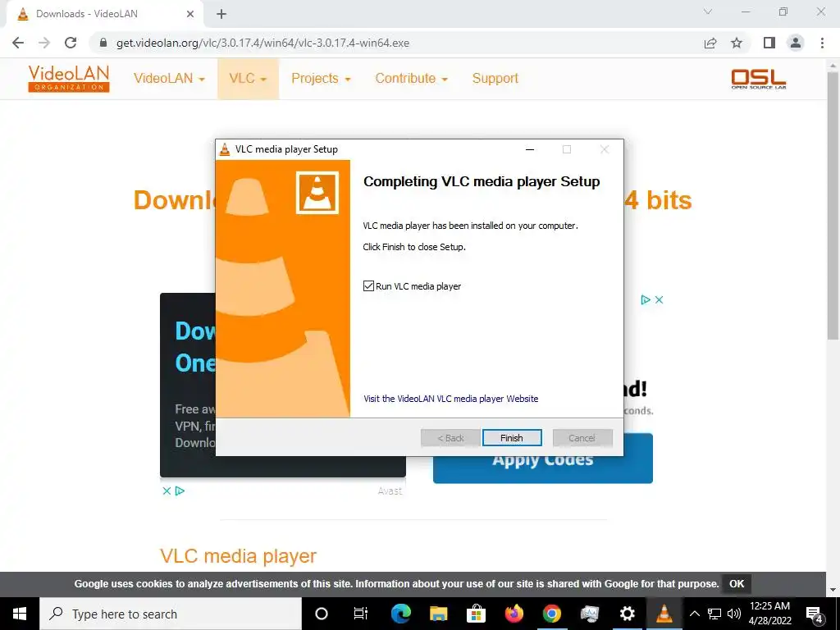Bookmark this page with star icon
The width and height of the screenshot is (840, 630).
point(737,43)
